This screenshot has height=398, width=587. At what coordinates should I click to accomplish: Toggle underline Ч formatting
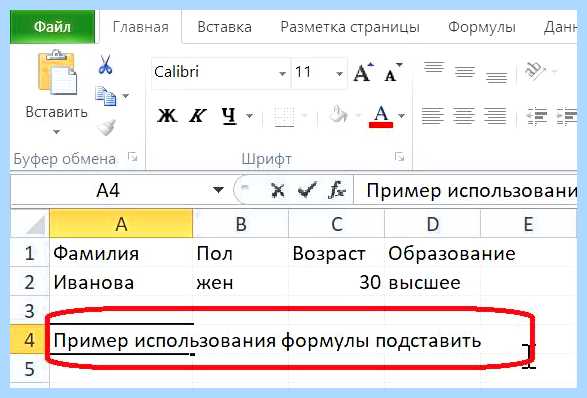[229, 115]
